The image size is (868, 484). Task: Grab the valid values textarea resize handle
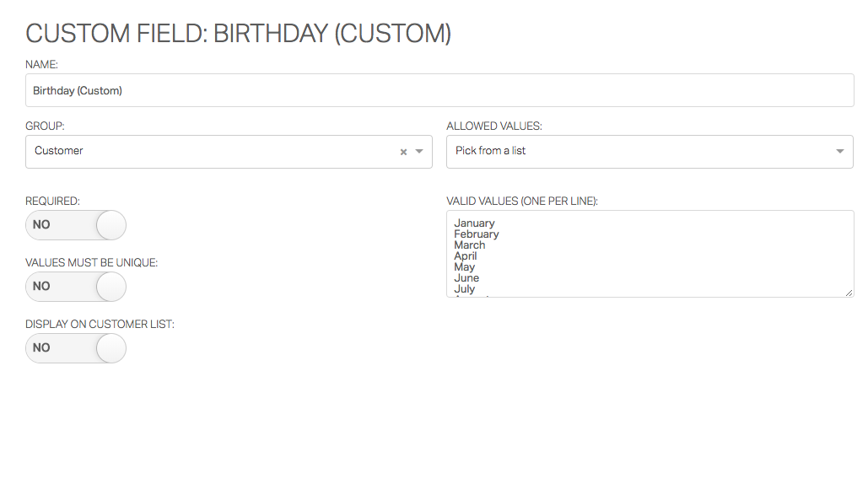click(x=849, y=292)
